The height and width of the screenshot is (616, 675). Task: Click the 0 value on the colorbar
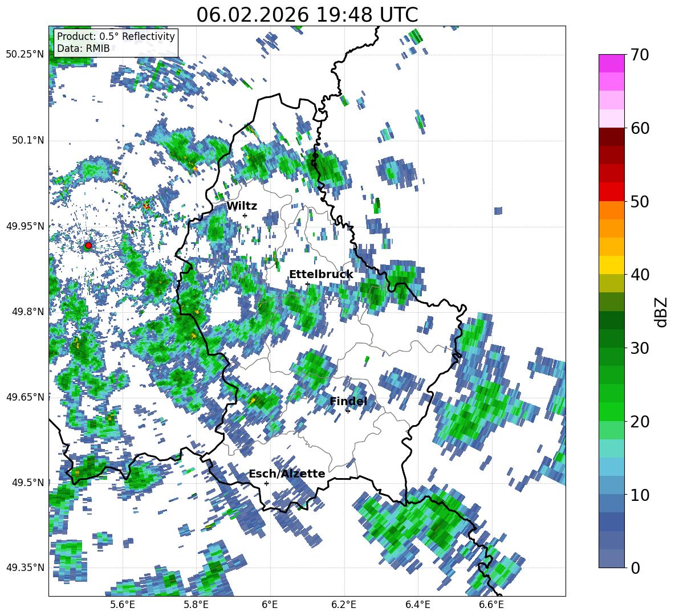(635, 568)
